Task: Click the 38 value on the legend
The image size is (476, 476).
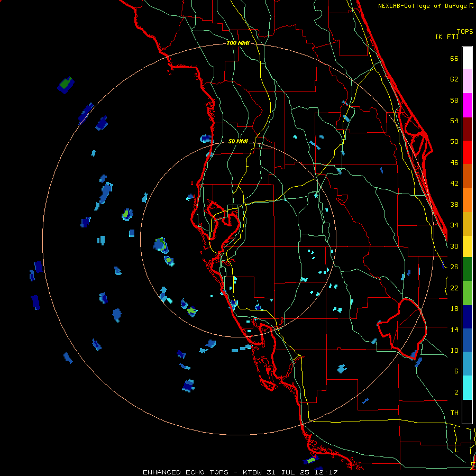Action: (454, 204)
